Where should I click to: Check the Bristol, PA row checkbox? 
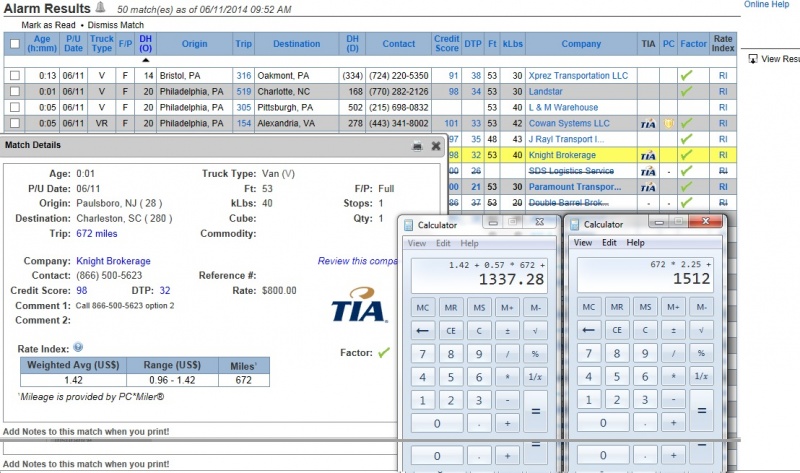(15, 76)
